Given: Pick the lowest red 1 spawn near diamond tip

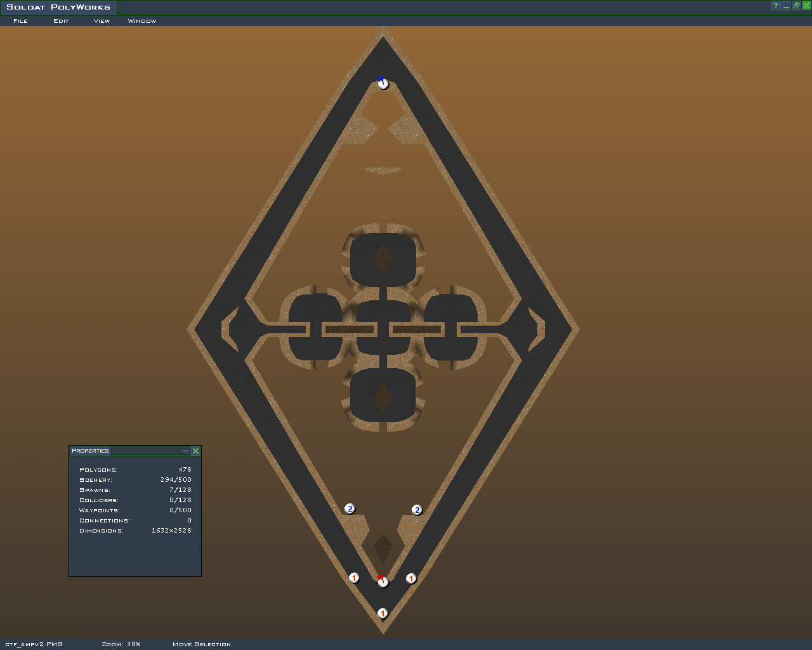Looking at the screenshot, I should coord(383,613).
